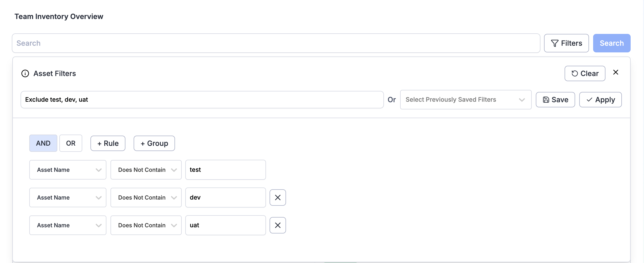Add a new filter group
644x263 pixels.
154,143
